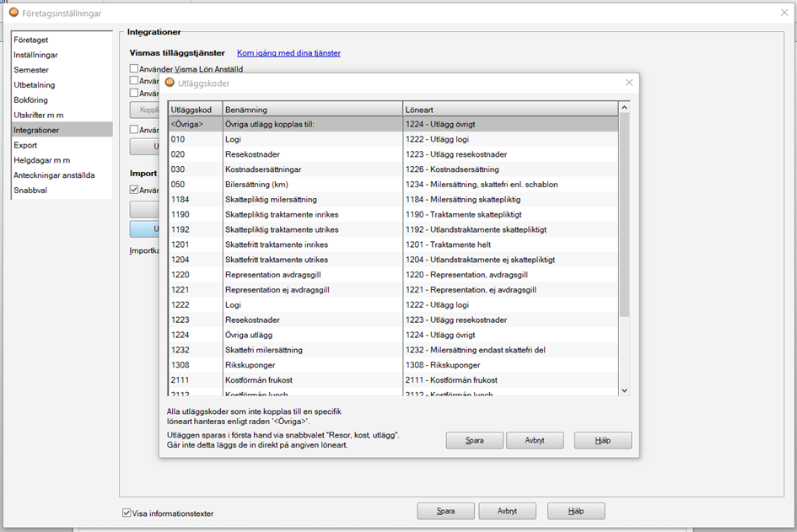The width and height of the screenshot is (797, 532).
Task: Select the <Övriga> utläggskod row
Action: click(393, 124)
